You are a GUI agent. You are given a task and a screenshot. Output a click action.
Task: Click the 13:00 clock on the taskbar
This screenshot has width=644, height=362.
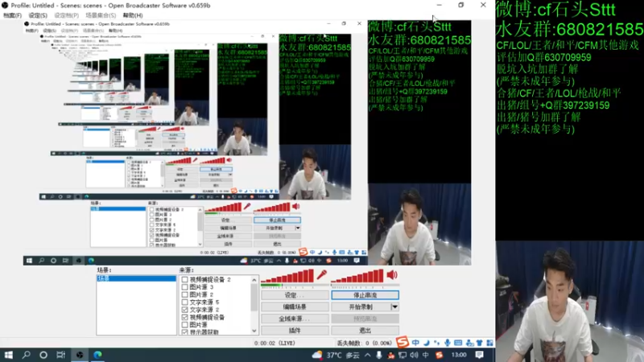tap(459, 355)
